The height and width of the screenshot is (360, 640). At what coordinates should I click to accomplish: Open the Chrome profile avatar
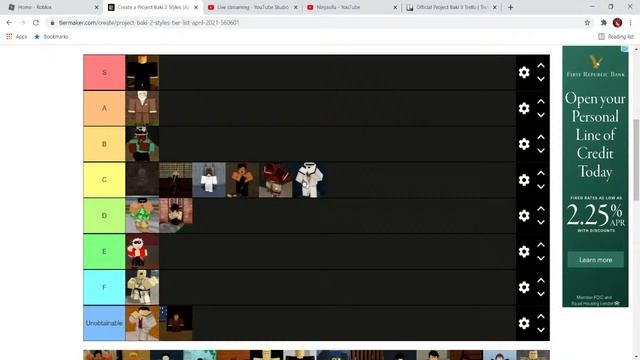pyautogui.click(x=617, y=23)
